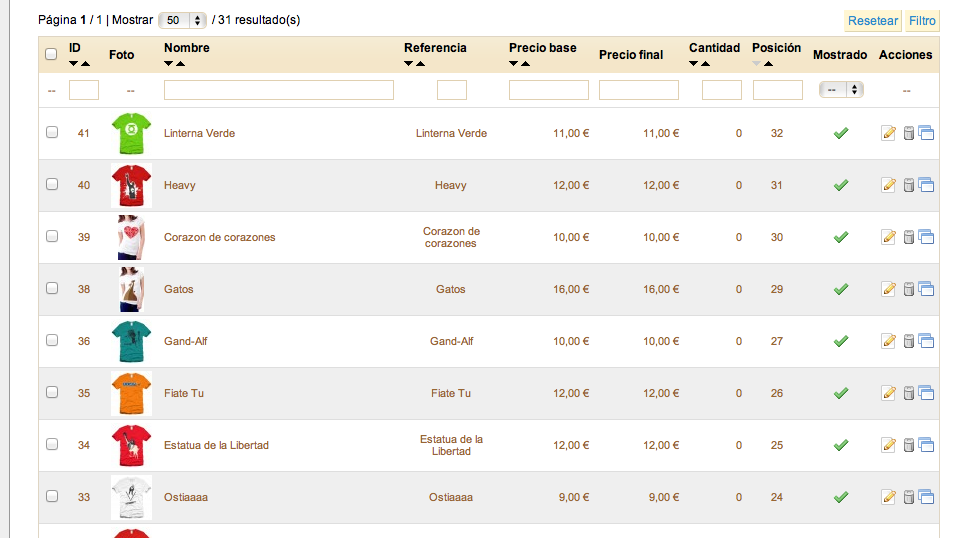Sort the Nombre column descending arrow
Image resolution: width=967 pixels, height=538 pixels.
click(x=168, y=64)
